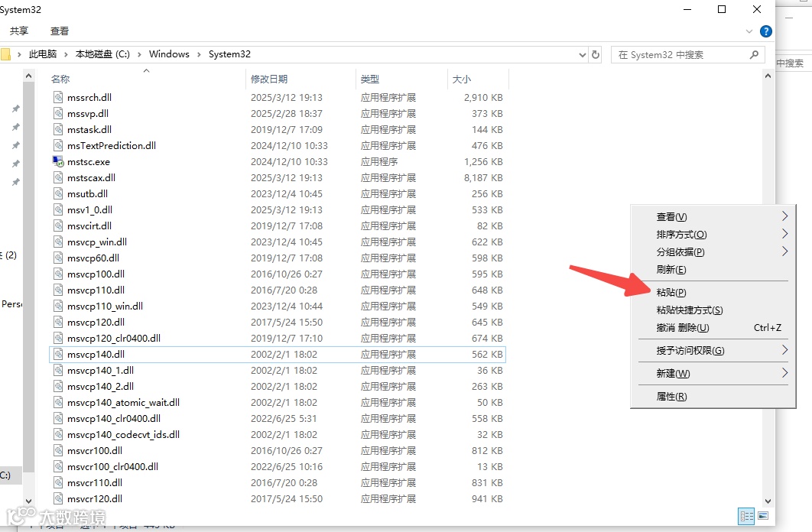
Task: Expand the 新建(W) submenu arrow
Action: point(784,373)
